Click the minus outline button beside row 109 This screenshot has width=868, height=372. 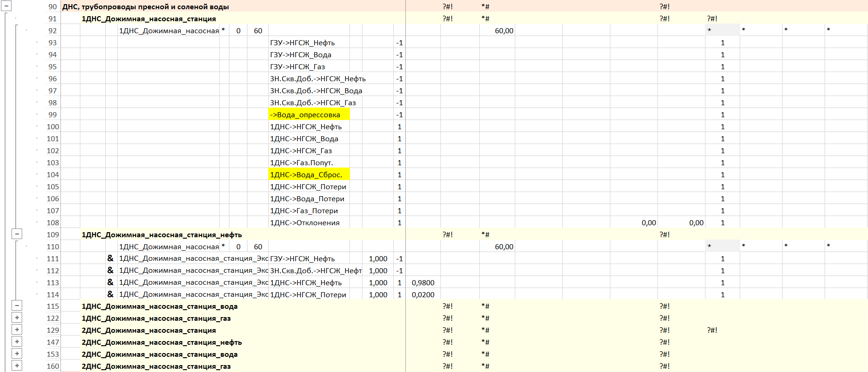point(17,234)
